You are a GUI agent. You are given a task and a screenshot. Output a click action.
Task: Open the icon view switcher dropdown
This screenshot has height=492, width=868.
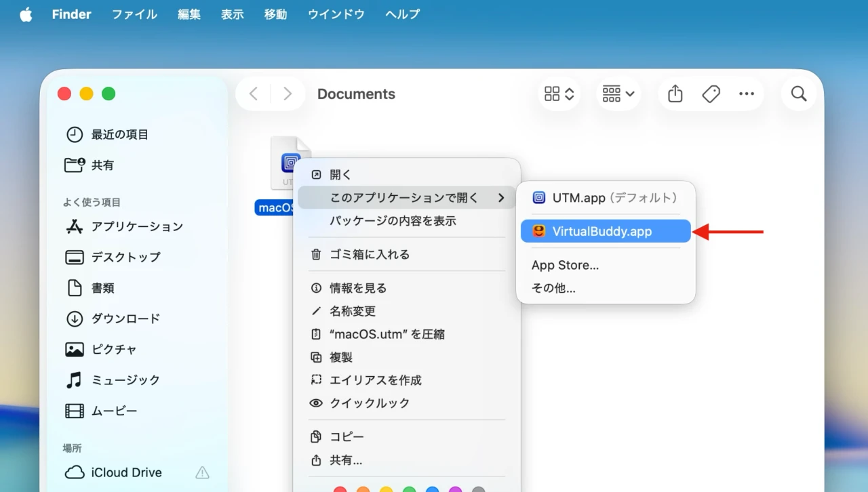559,94
